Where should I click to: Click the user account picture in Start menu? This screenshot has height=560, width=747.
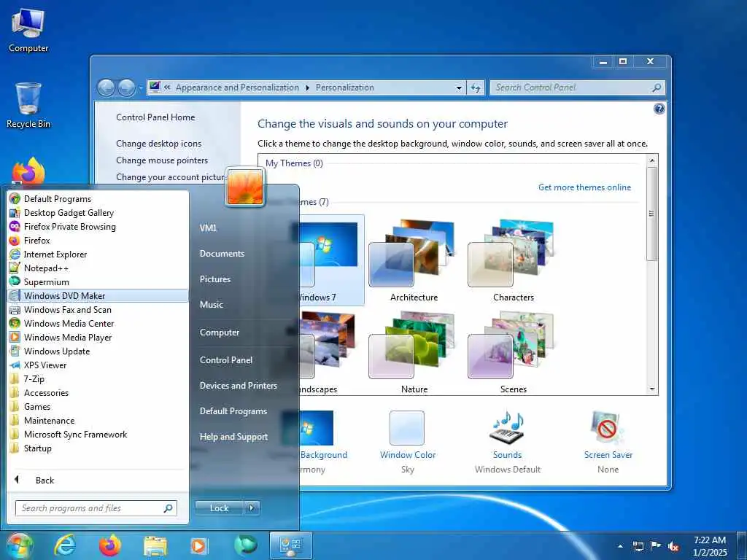pyautogui.click(x=245, y=187)
